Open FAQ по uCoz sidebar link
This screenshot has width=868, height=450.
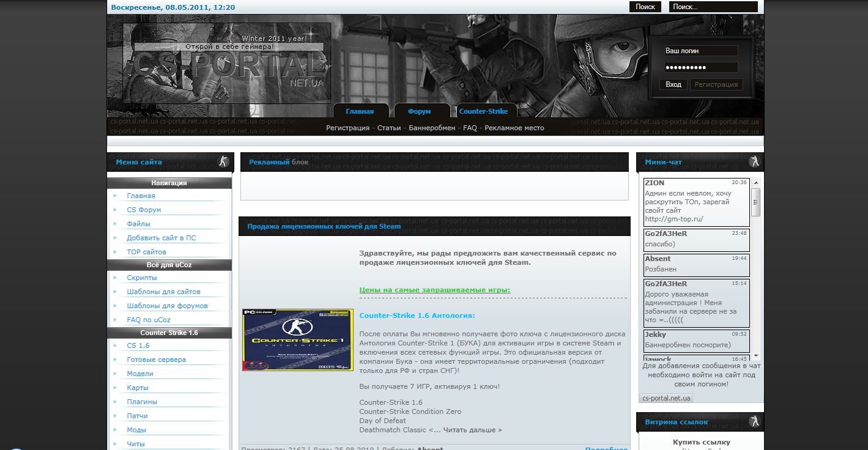click(149, 320)
